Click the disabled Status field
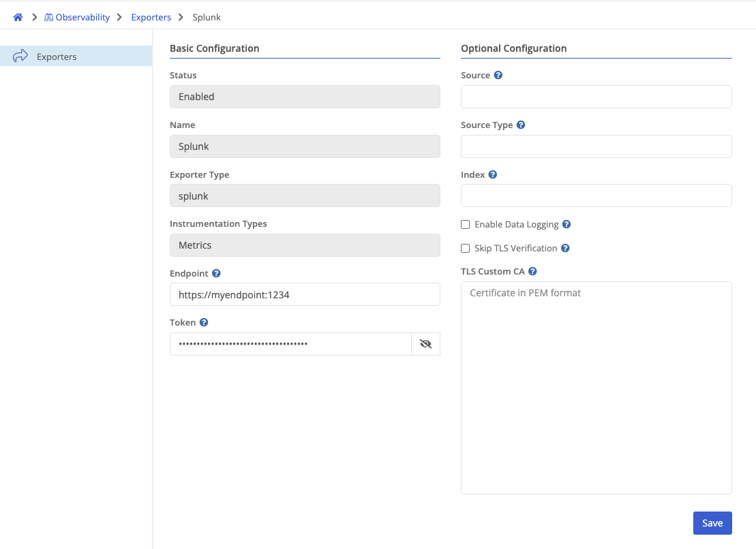The image size is (756, 549). pos(305,97)
